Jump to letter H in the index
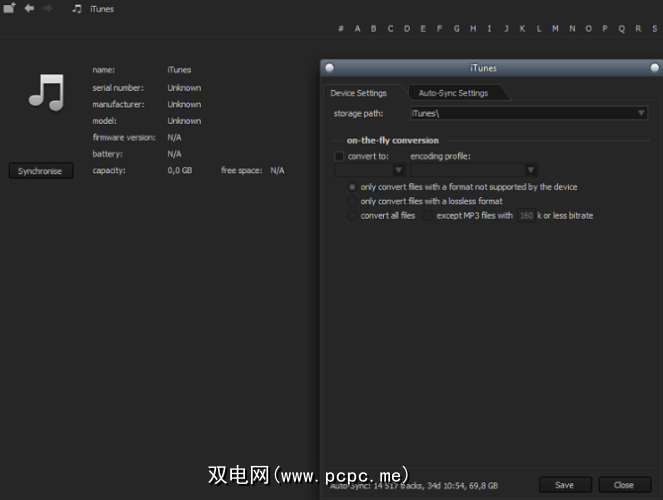This screenshot has height=500, width=663. (x=473, y=29)
